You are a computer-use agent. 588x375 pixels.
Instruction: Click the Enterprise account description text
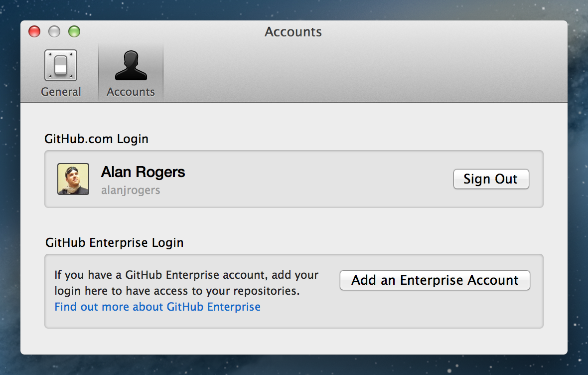pyautogui.click(x=186, y=282)
